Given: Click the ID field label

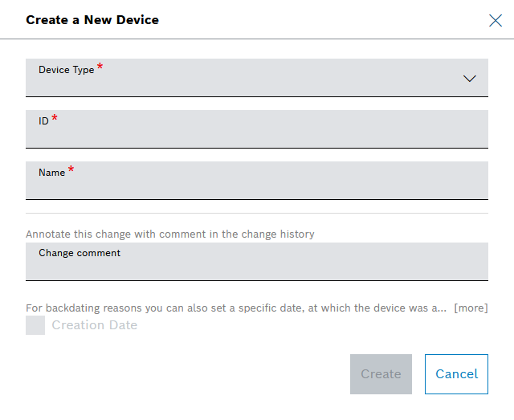Looking at the screenshot, I should [x=43, y=121].
